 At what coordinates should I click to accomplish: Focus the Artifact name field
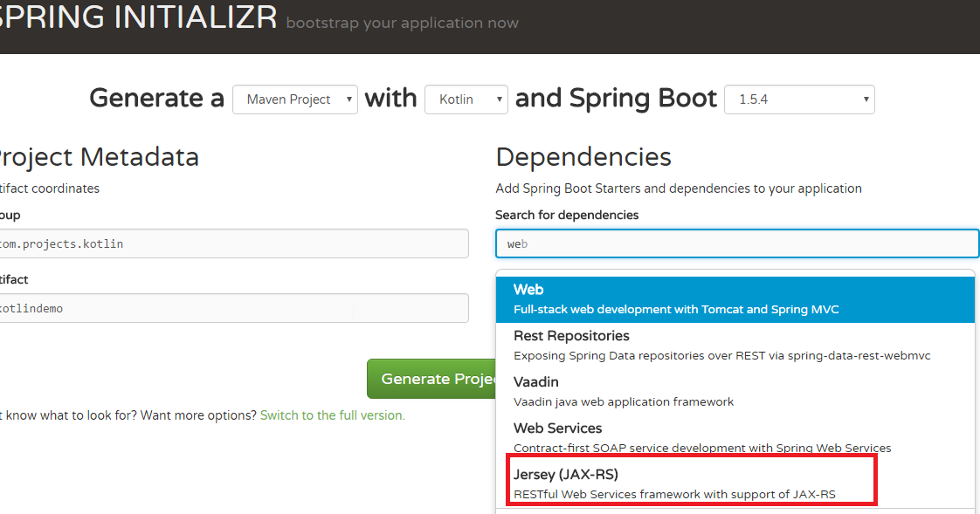(231, 307)
